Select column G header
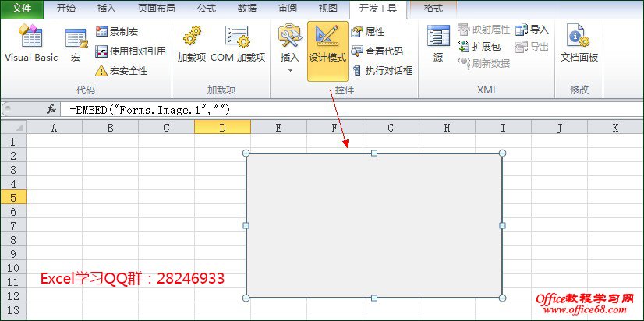This screenshot has height=321, width=644. (x=391, y=128)
